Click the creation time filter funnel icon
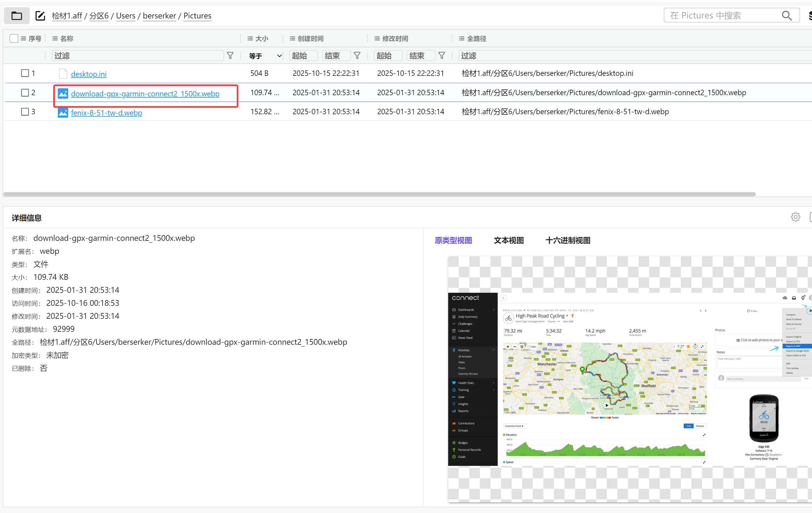Viewport: 812px width, 513px height. (357, 56)
